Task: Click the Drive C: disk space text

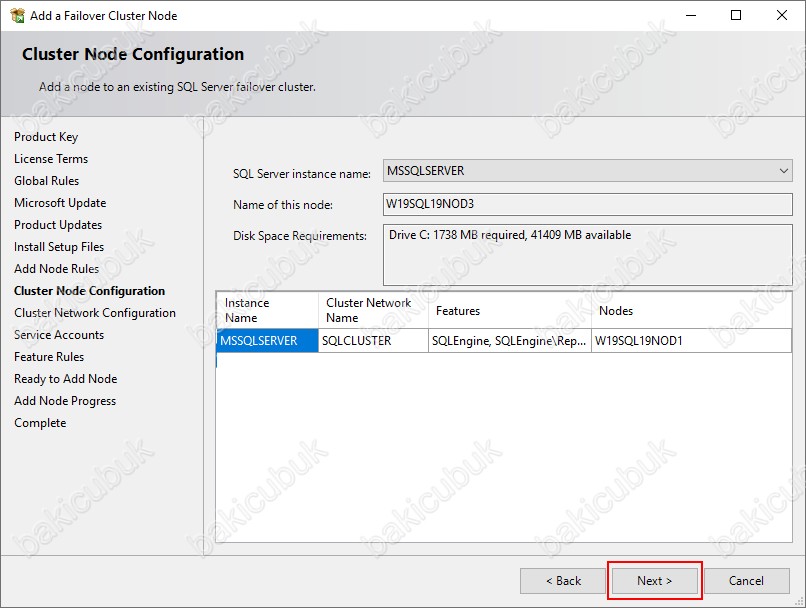Action: pos(510,235)
